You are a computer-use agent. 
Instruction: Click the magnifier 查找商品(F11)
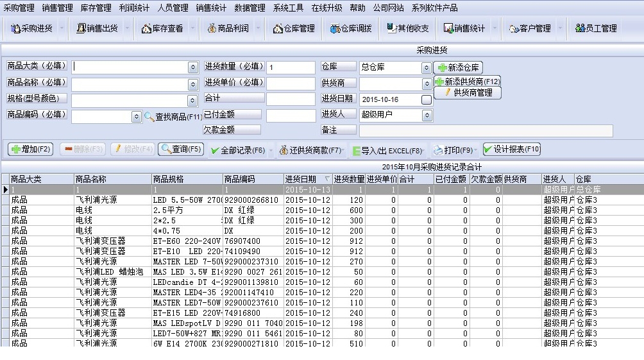[x=173, y=117]
